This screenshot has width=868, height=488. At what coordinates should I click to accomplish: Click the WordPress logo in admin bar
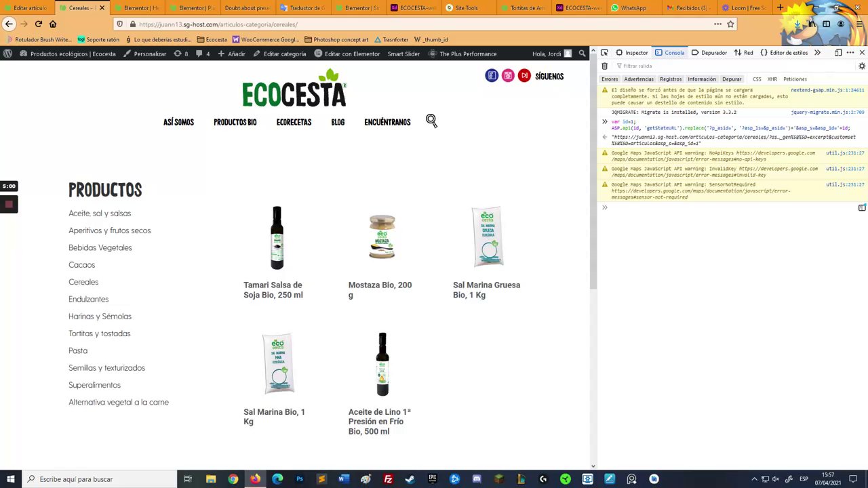[7, 54]
